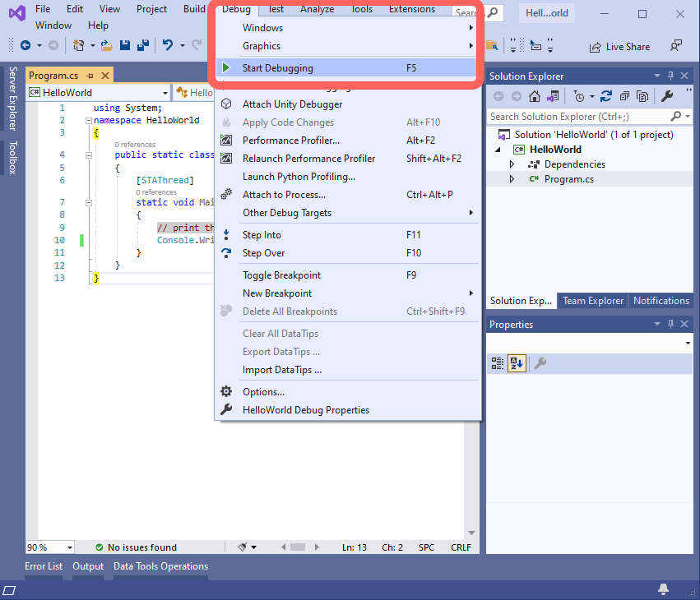Switch Views icon in Solution Explorer
Viewport: 700px width, 600px height.
click(x=553, y=96)
